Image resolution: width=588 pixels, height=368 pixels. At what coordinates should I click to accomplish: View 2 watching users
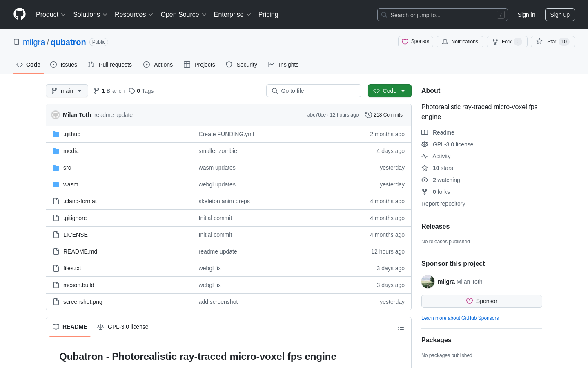[x=441, y=180]
